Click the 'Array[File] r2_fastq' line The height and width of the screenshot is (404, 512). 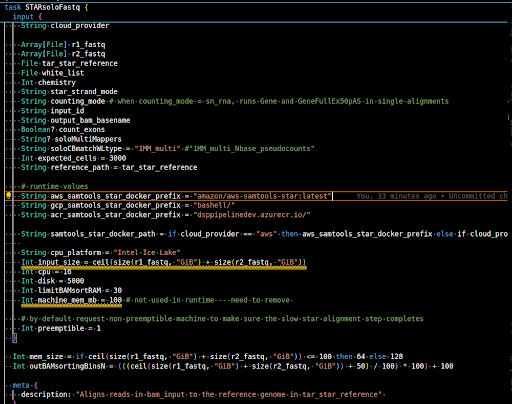coord(63,54)
